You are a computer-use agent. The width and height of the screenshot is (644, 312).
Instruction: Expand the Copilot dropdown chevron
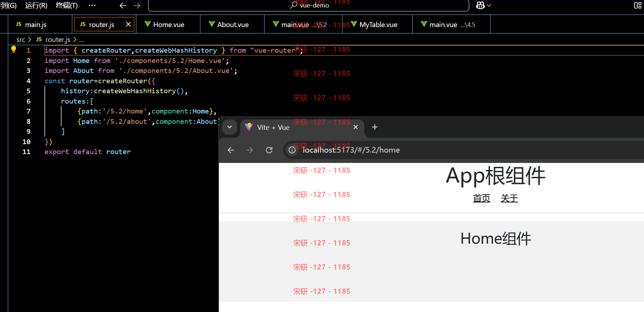pyautogui.click(x=489, y=6)
